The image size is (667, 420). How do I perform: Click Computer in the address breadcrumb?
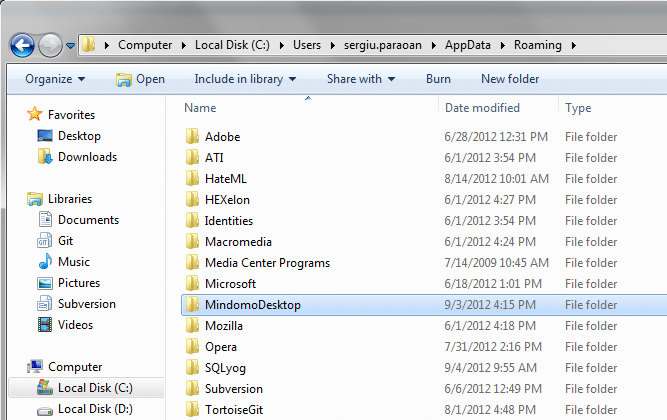click(x=145, y=45)
